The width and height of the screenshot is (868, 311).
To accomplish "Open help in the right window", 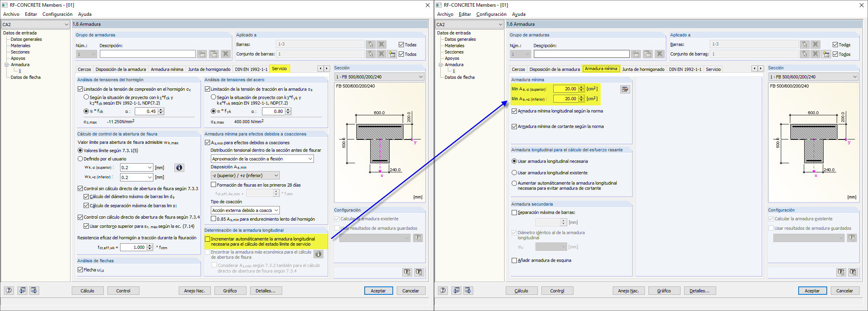I will pos(443,290).
